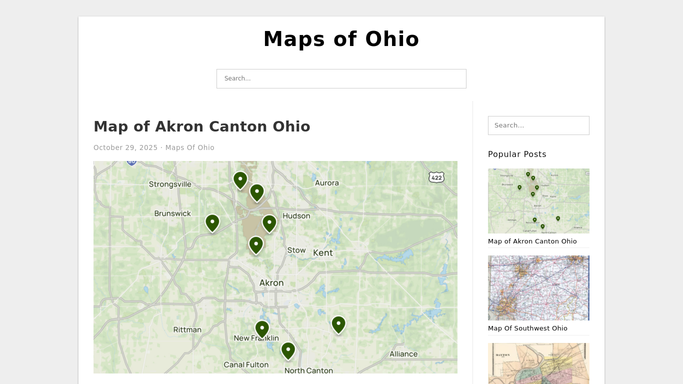683x384 pixels.
Task: Click the Map of Akron Canton Ohio heading
Action: (x=202, y=126)
